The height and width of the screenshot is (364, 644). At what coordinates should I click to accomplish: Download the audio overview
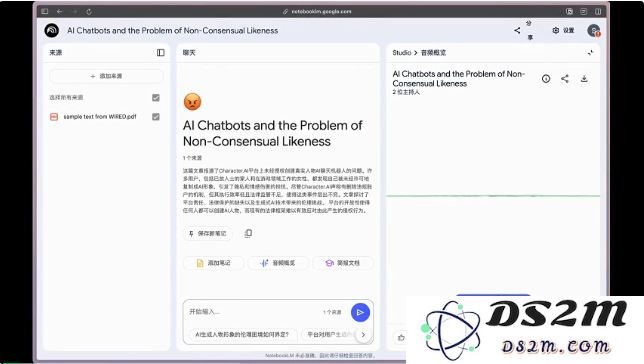[x=584, y=78]
